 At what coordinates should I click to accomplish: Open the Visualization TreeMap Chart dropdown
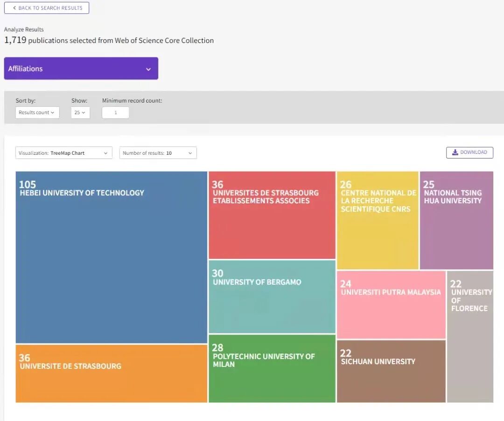[x=63, y=153]
